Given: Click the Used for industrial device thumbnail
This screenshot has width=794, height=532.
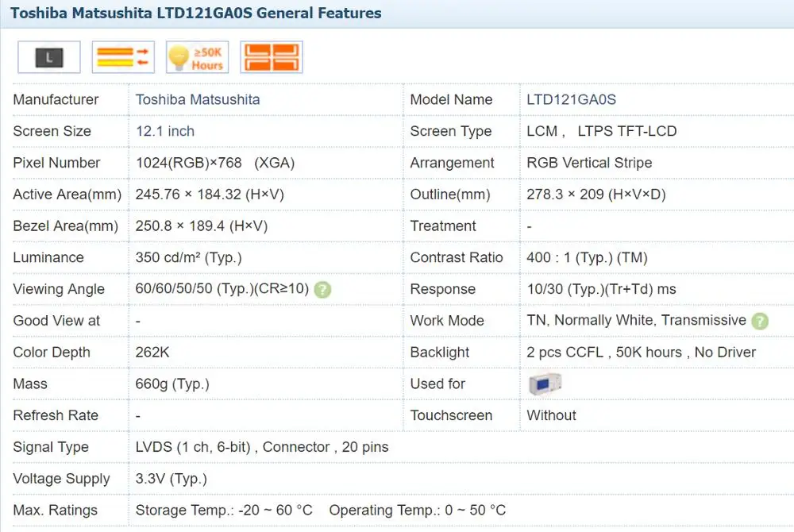Looking at the screenshot, I should click(x=545, y=384).
